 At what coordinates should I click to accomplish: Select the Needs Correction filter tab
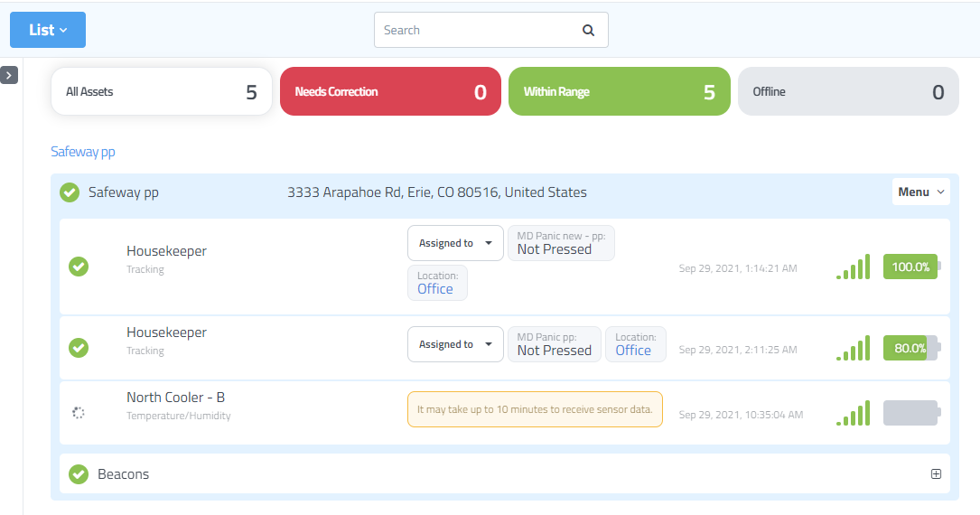click(x=390, y=91)
